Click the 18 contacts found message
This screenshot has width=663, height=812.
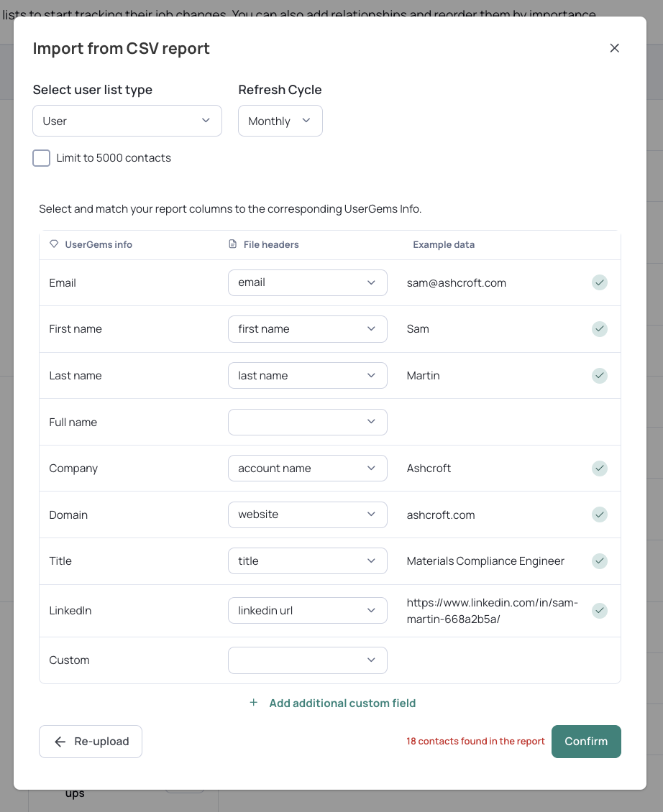[x=475, y=741]
